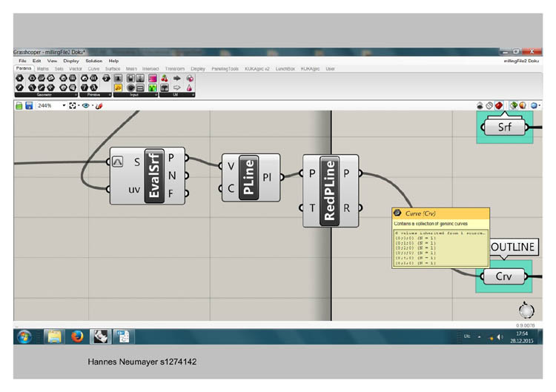Switch to the Curve tab

coord(93,69)
